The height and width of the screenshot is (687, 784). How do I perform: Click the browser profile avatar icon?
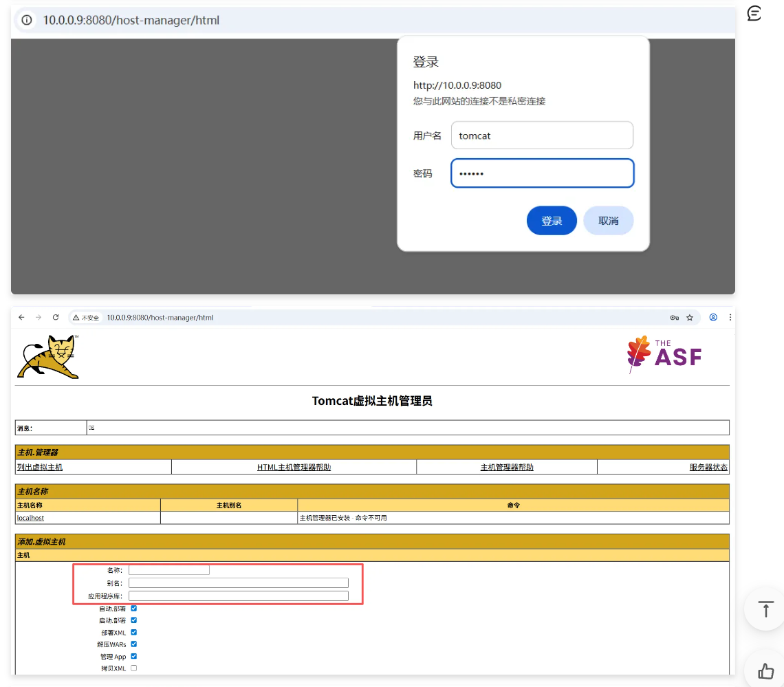[713, 317]
